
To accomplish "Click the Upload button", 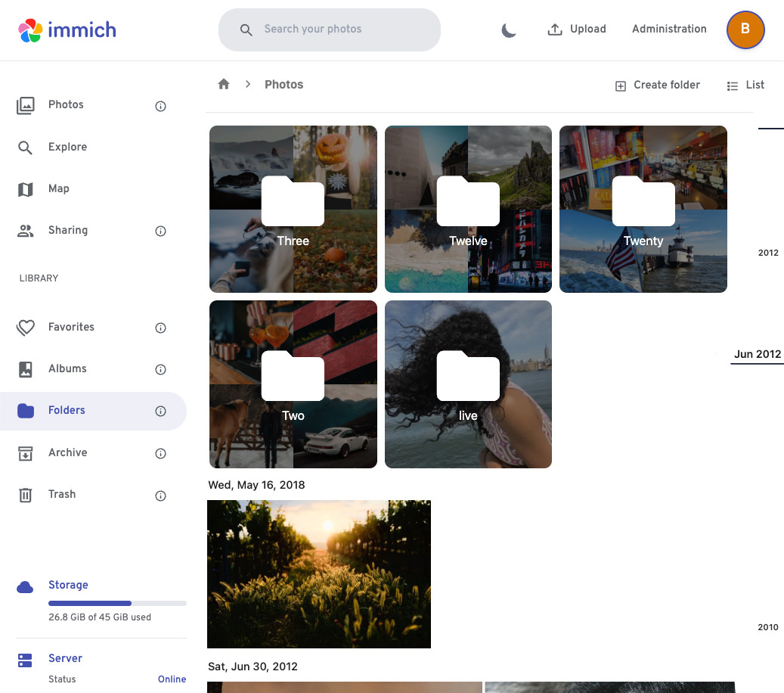I will click(x=576, y=30).
